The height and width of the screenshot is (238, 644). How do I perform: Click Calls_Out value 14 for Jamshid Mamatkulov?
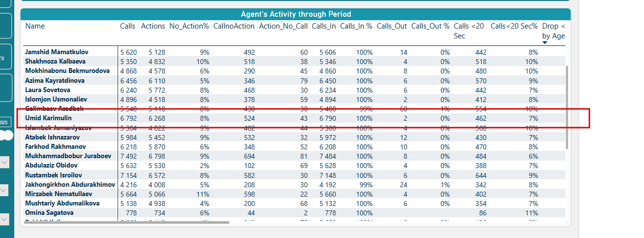click(403, 52)
